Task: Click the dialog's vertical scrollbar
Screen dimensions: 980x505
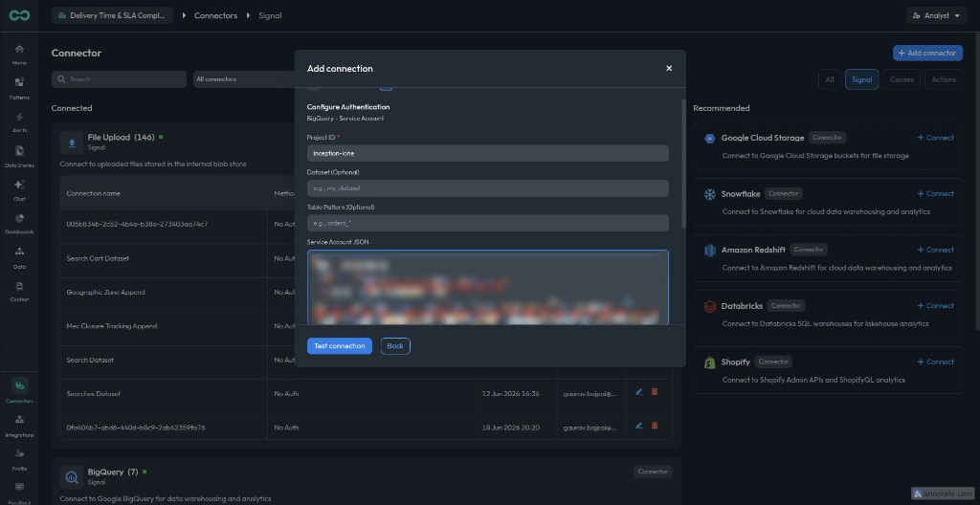Action: [x=683, y=164]
